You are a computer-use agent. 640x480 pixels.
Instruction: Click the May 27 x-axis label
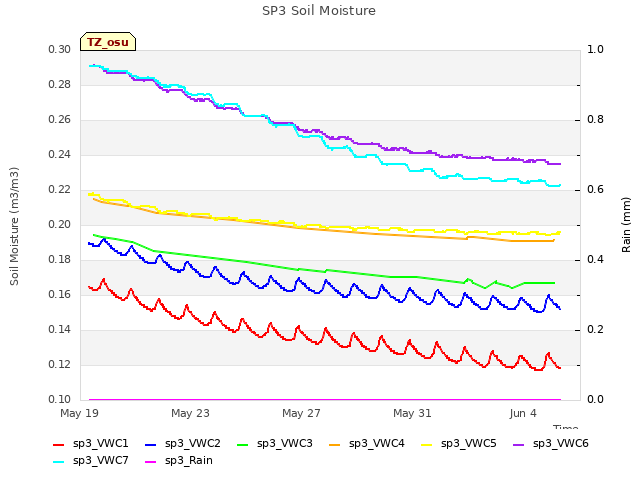point(301,413)
